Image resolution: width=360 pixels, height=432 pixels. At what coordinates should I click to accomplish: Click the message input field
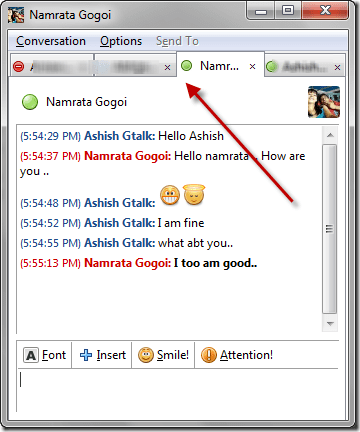[178, 390]
